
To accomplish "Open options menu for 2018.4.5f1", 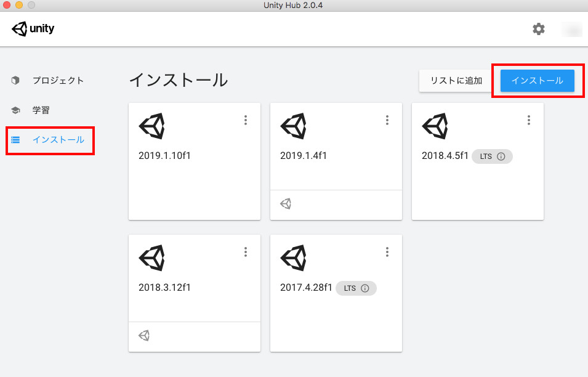I will click(529, 120).
